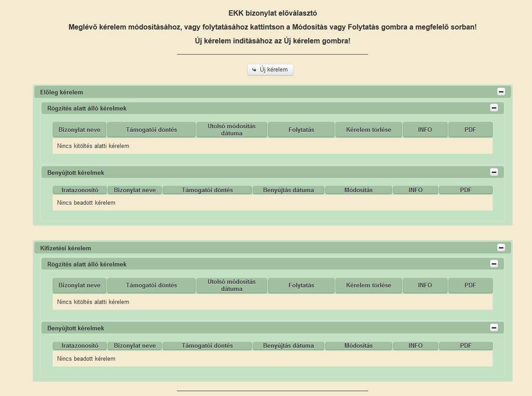Image resolution: width=532 pixels, height=396 pixels.
Task: Click Iratazonosító header in Kifizetési submitted table
Action: (79, 346)
